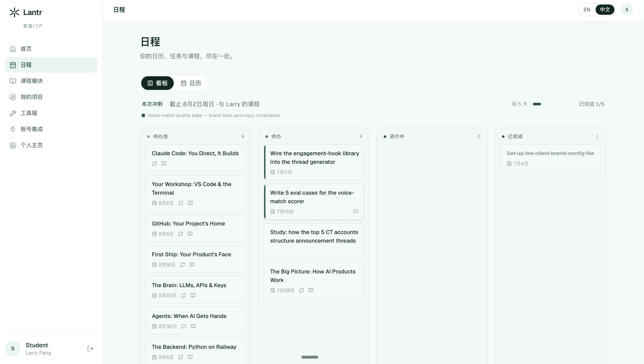Switch language to 中文
Screen dimensions: 644x364
pyautogui.click(x=605, y=9)
